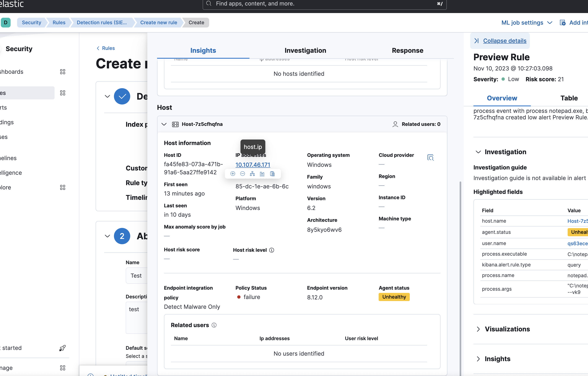Expand the Insights section at the bottom right

(x=478, y=359)
